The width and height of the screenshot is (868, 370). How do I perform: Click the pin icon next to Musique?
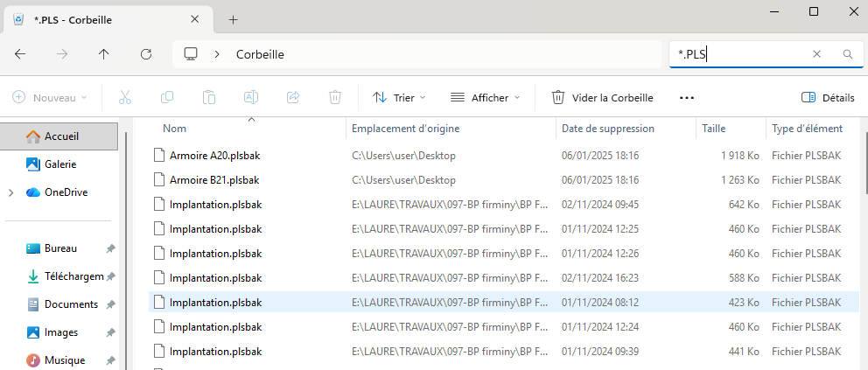(x=111, y=360)
